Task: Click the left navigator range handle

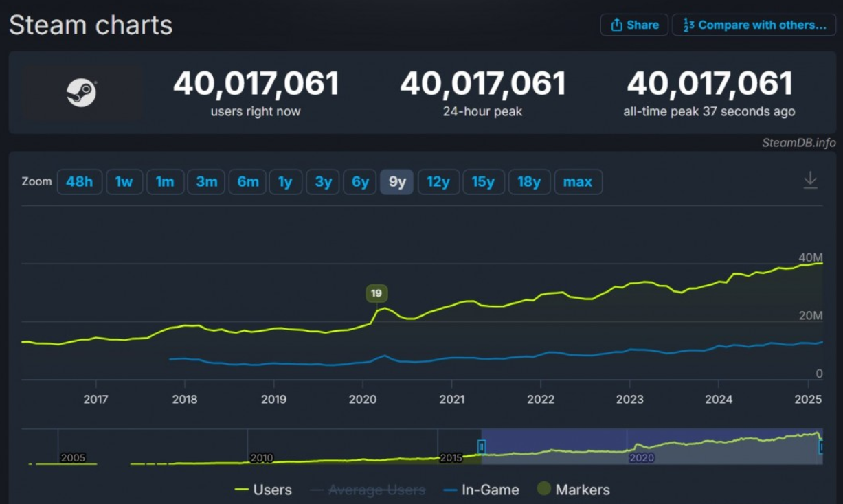Action: [482, 446]
